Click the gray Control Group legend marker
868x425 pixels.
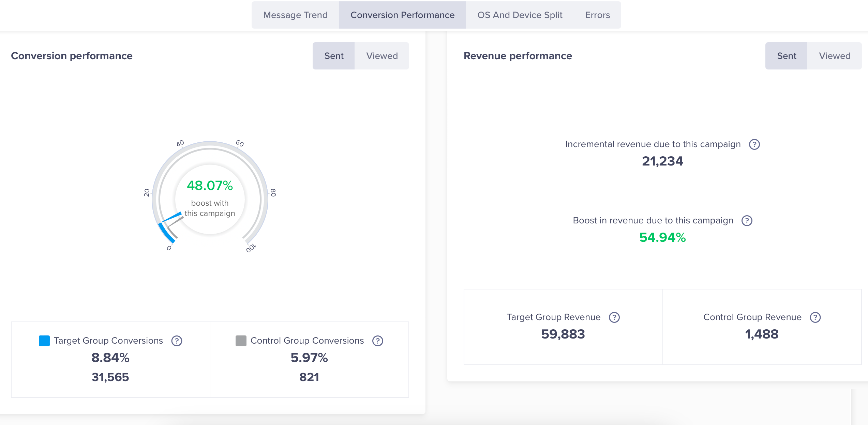click(241, 340)
